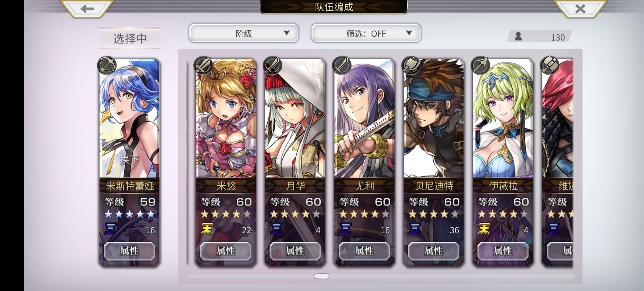
Task: Open 属性 for 米悠
Action: coord(226,251)
